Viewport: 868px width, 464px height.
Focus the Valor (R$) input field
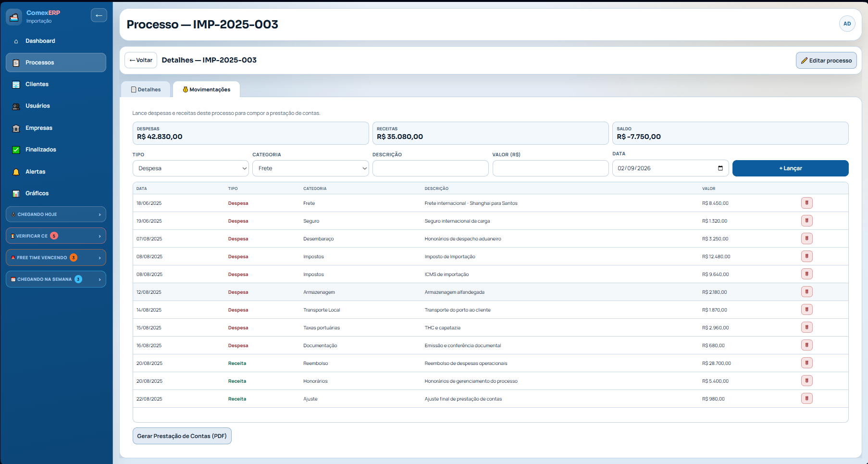point(550,168)
